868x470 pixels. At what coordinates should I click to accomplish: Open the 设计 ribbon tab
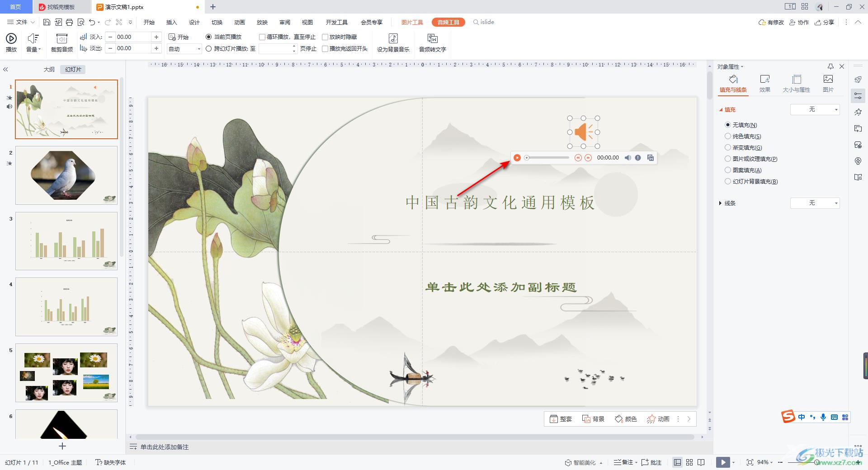[194, 22]
